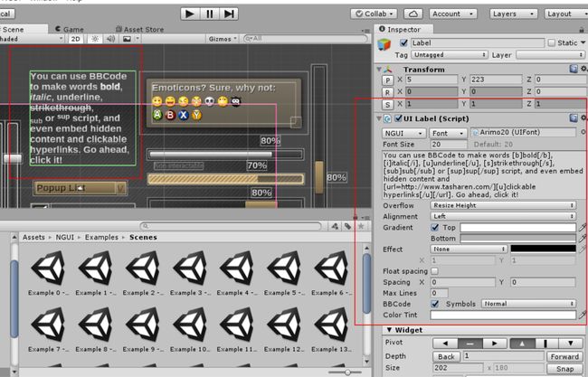Open the cloud services icon

[x=413, y=14]
